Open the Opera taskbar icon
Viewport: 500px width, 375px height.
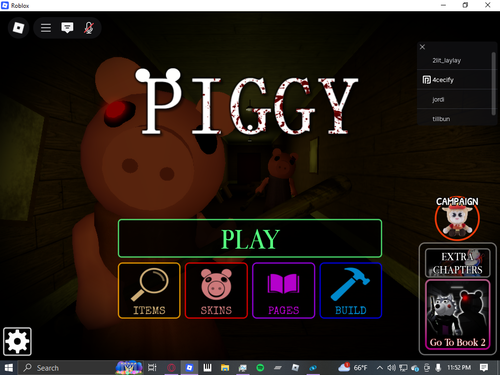click(171, 368)
